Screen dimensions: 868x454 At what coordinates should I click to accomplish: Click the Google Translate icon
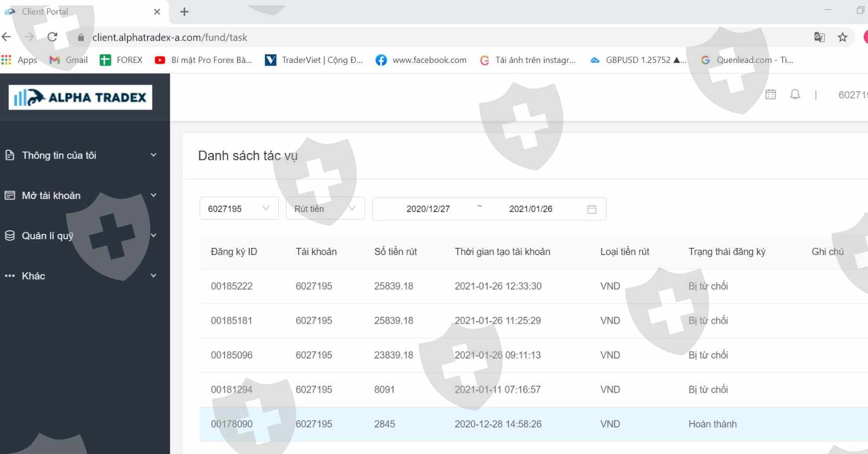coord(819,37)
